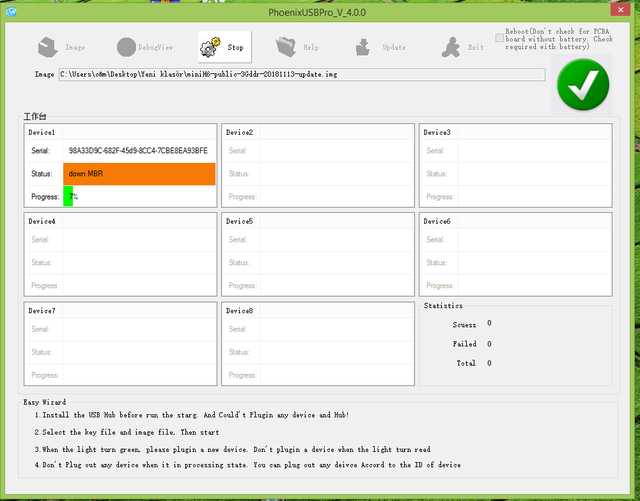Click Easy Wizard step 1 about USB Hub
The image size is (640, 501).
tap(191, 415)
